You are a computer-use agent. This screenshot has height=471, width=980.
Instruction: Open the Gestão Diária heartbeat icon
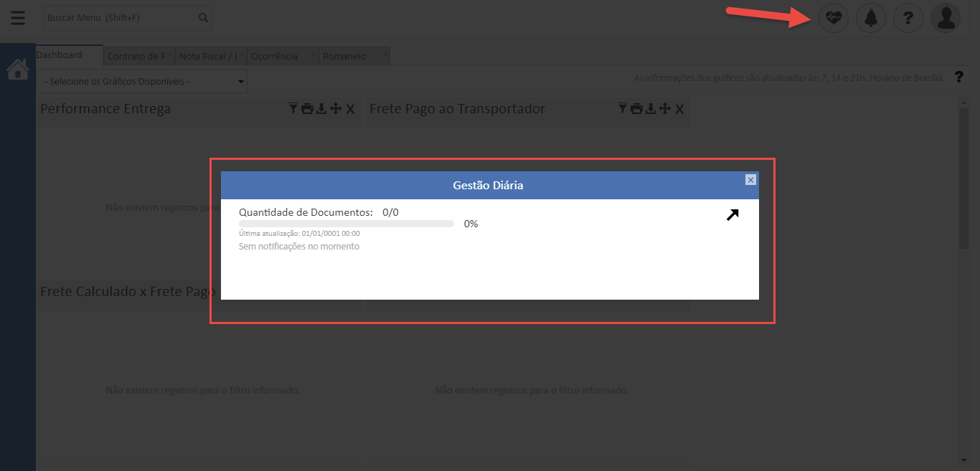click(x=833, y=18)
